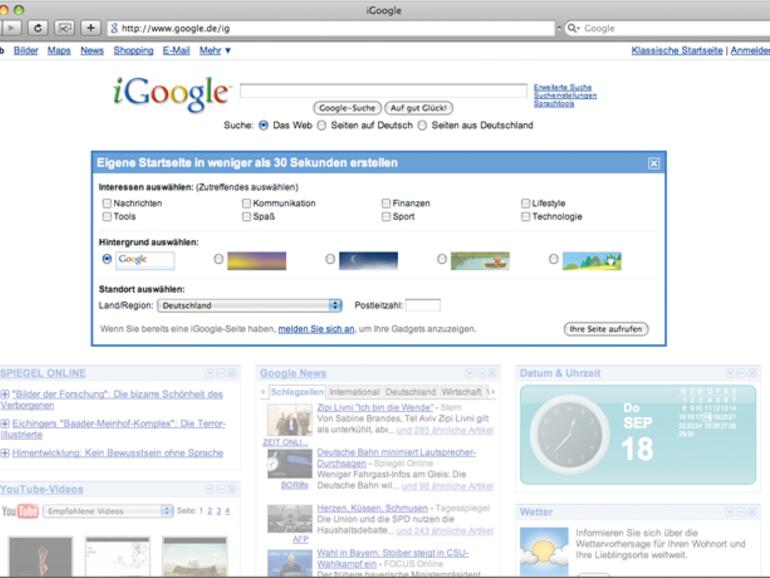Open Maps in the top navigation
The width and height of the screenshot is (770, 578).
59,51
